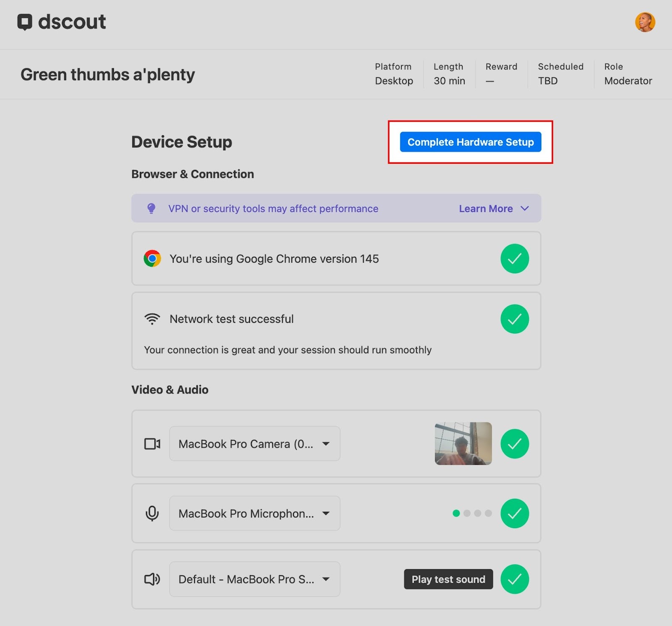
Task: Click the dscout logo
Action: [x=61, y=22]
